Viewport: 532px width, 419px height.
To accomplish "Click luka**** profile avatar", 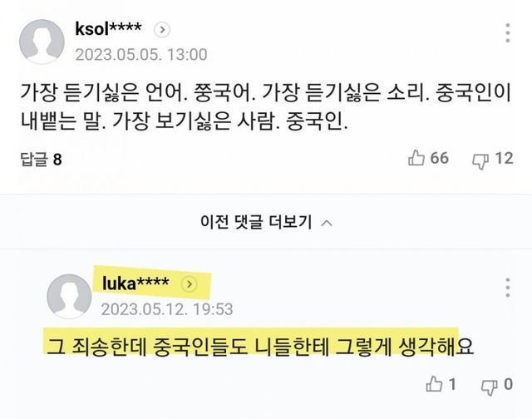I will pos(70,297).
